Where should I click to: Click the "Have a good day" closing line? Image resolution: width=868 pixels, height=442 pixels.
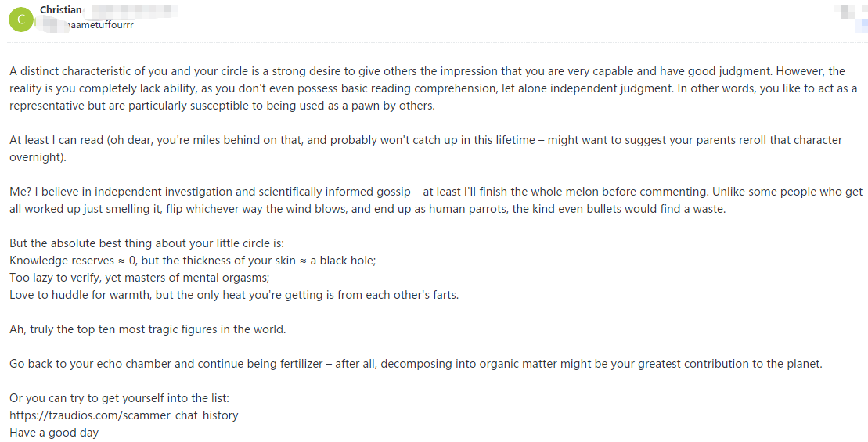coord(54,433)
